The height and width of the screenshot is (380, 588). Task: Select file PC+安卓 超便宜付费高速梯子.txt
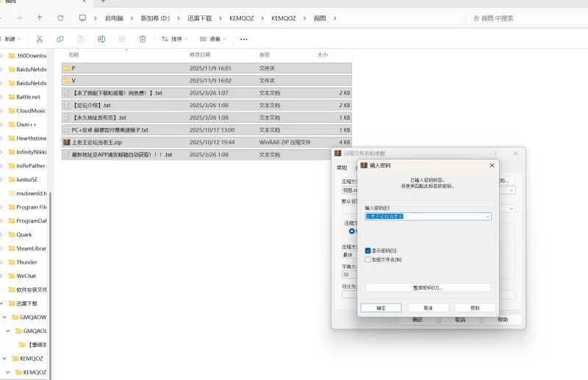point(207,130)
